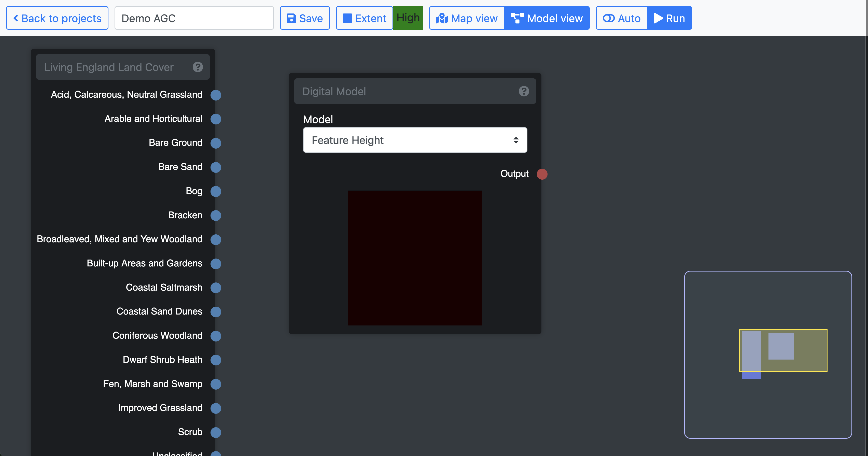Click the Living England Land Cover help icon
The image size is (868, 456).
tap(198, 67)
